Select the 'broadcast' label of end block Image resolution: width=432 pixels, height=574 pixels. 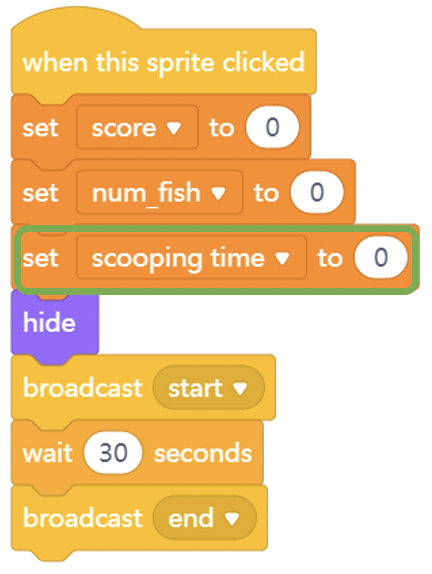83,518
